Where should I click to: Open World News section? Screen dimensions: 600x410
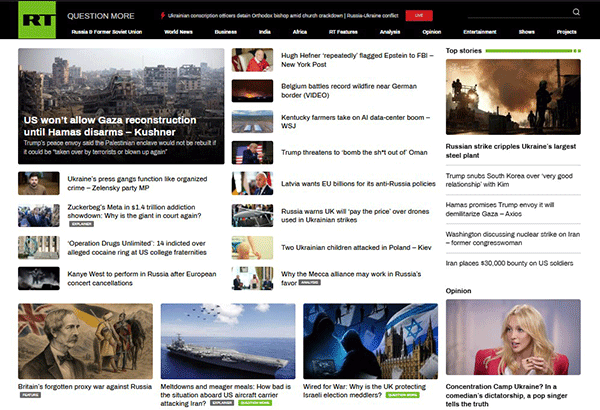click(x=178, y=32)
